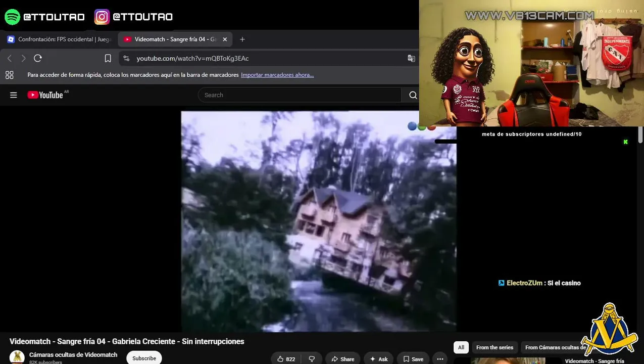The height and width of the screenshot is (364, 644).
Task: Click the video title text
Action: [127, 341]
